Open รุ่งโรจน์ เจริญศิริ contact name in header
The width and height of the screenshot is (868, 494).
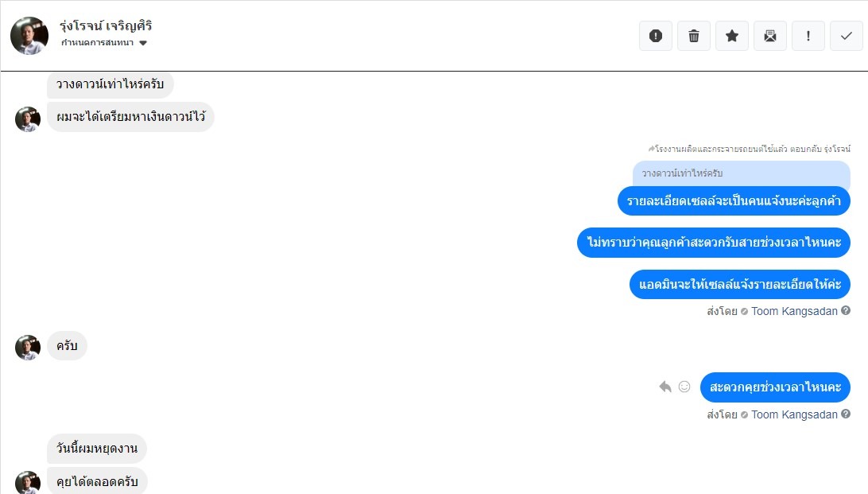click(106, 26)
